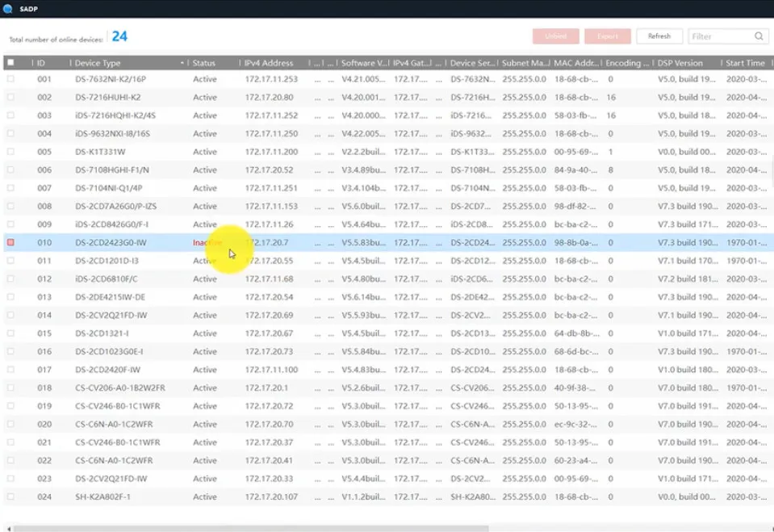Click the Export button

pyautogui.click(x=607, y=36)
